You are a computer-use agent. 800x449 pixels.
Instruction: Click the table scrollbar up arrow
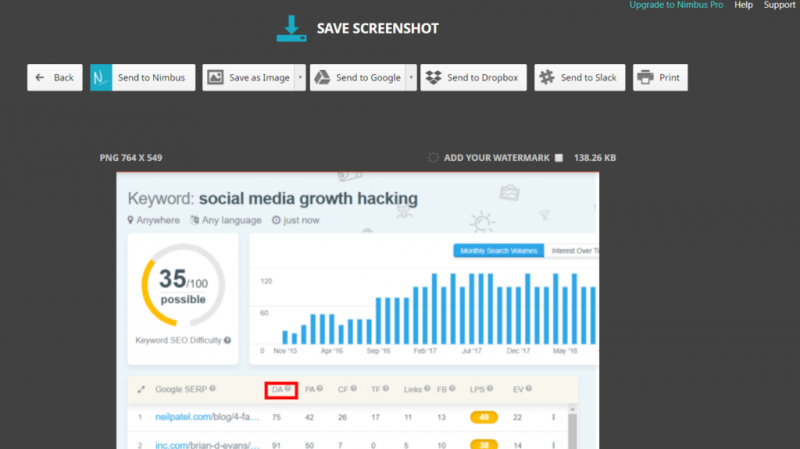[572, 409]
